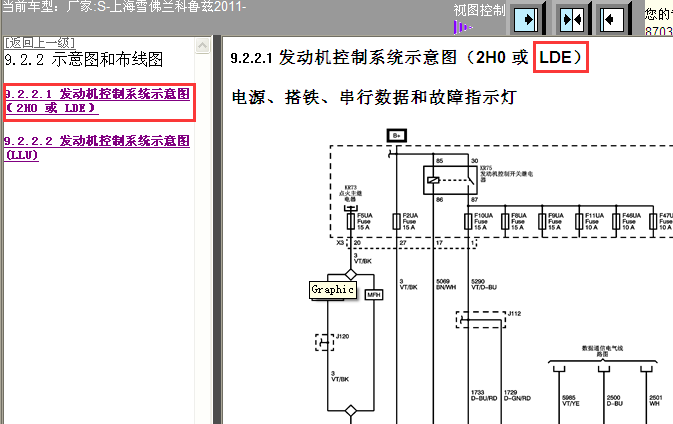673x424 pixels.
Task: Click wire label 2500 D-BU
Action: coord(614,400)
